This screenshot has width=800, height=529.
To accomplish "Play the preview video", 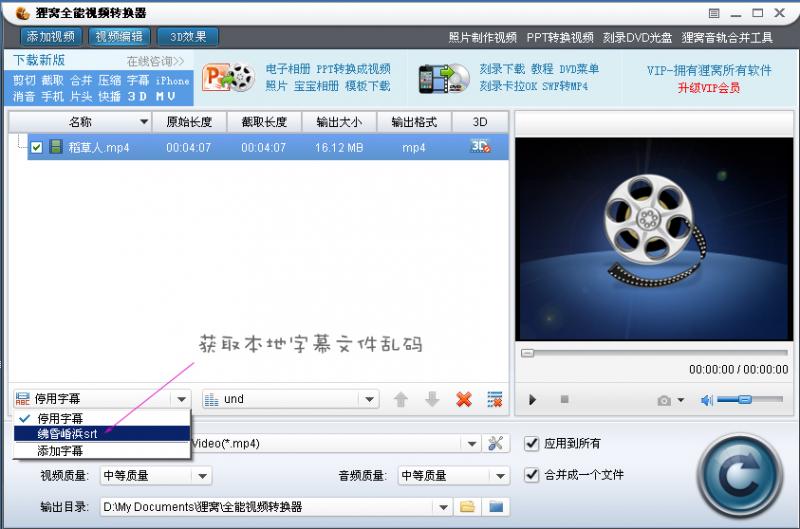I will (x=532, y=399).
